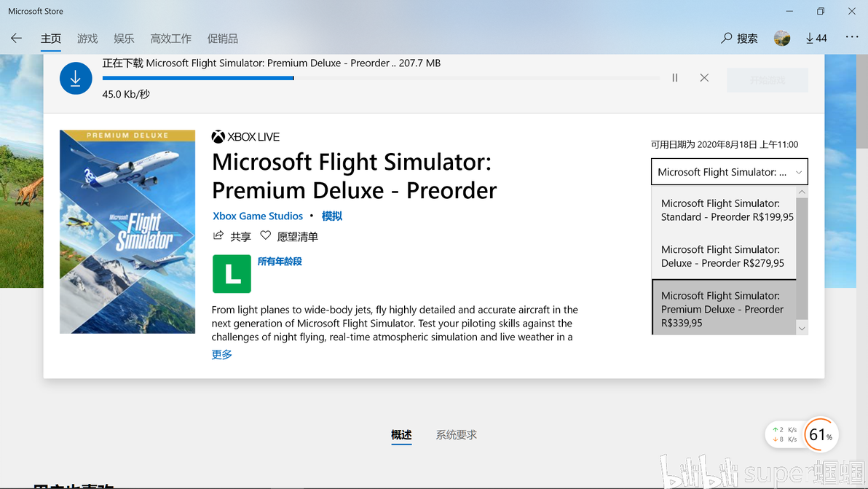
Task: Go back with the arrow icon
Action: click(17, 38)
